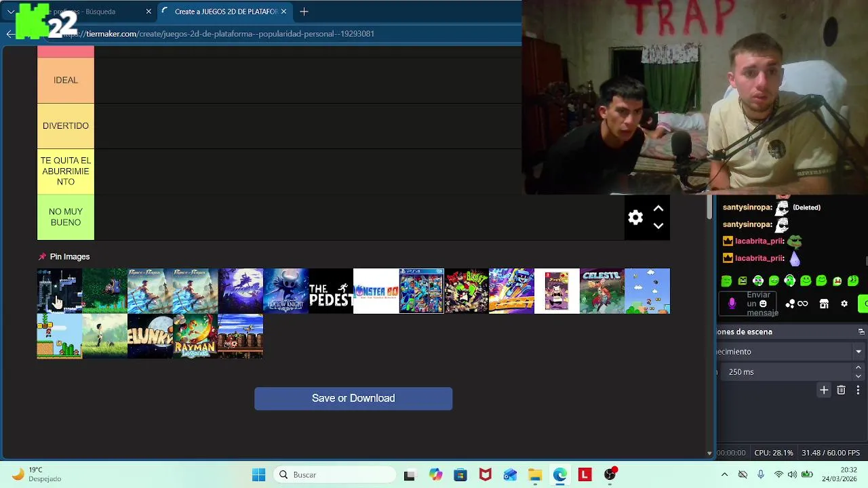Open Outlook from the taskbar
868x488 pixels.
pos(510,475)
